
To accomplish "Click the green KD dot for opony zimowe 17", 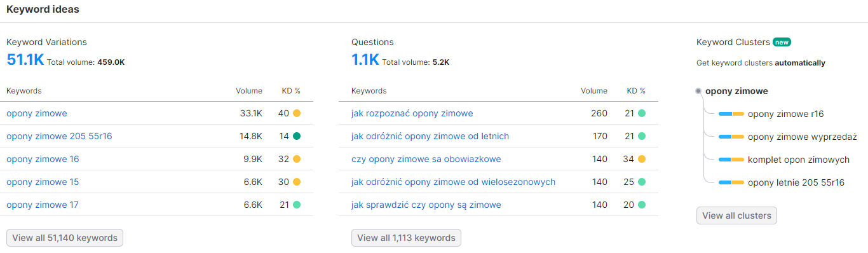I will pos(297,205).
